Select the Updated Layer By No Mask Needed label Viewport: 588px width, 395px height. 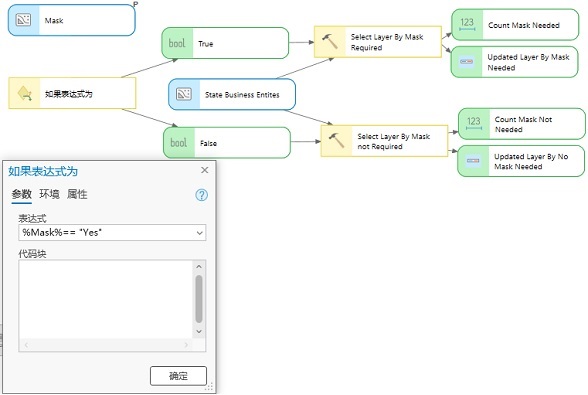(531, 161)
